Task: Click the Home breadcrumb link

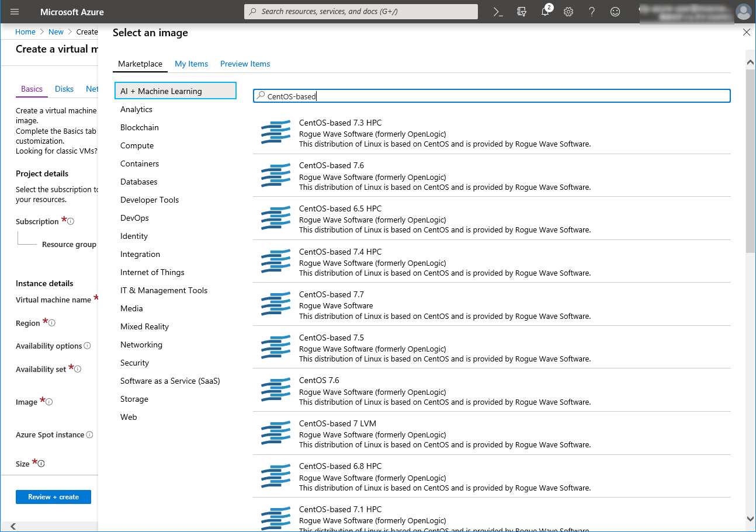Action: click(x=25, y=32)
